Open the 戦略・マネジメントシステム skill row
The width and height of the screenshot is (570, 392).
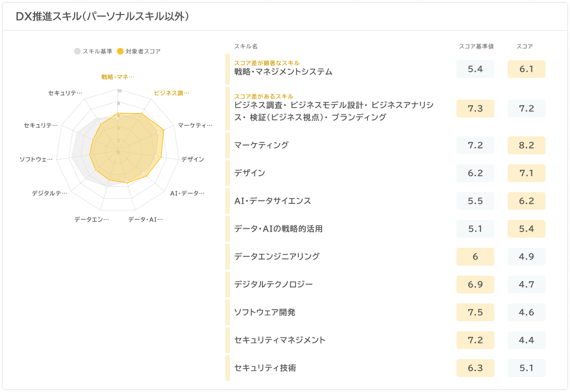tap(283, 71)
